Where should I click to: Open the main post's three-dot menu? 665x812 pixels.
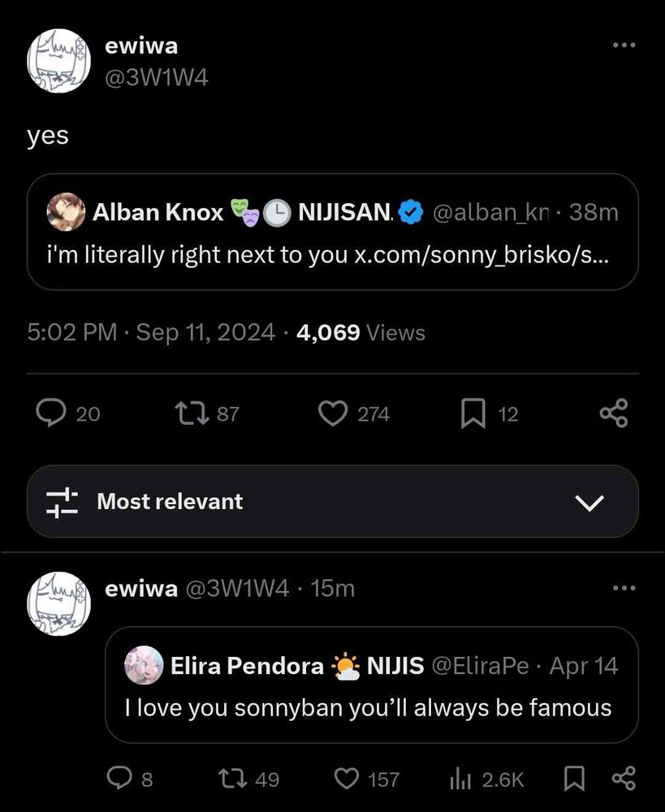pyautogui.click(x=624, y=45)
